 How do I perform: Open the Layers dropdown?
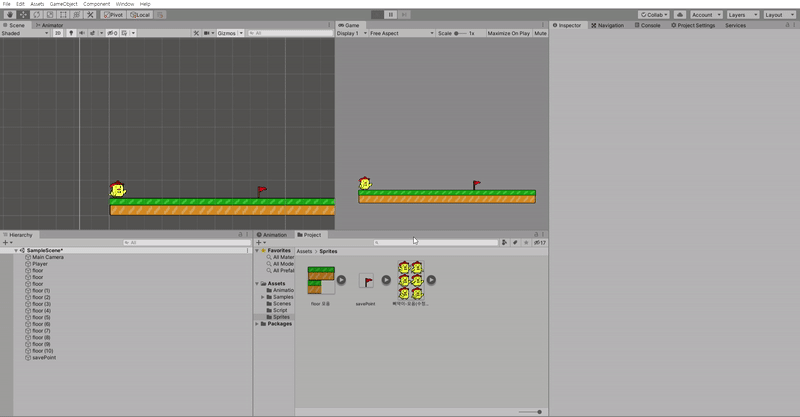click(x=743, y=15)
